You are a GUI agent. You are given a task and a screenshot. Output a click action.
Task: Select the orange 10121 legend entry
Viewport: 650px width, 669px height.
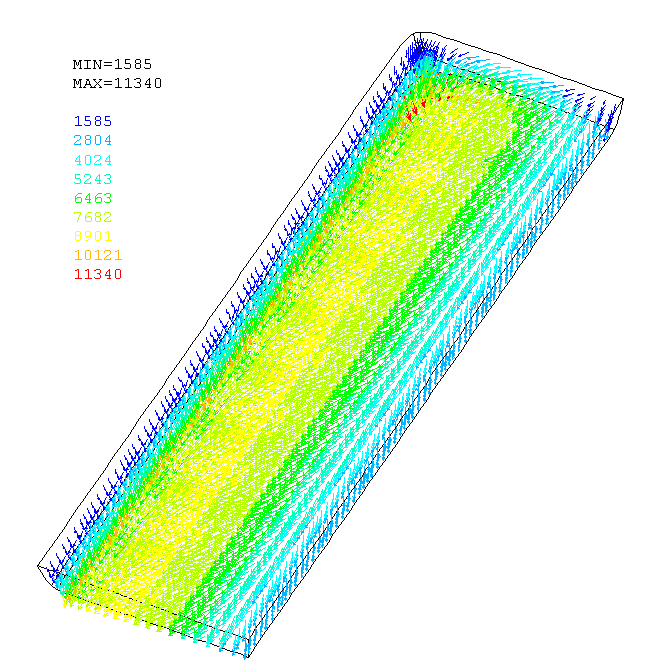(96, 255)
